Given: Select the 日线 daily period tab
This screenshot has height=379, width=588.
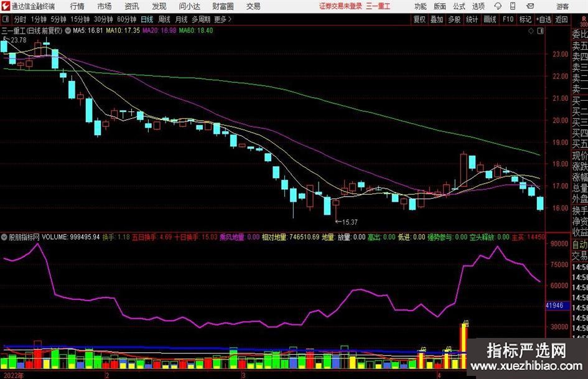Looking at the screenshot, I should 147,19.
